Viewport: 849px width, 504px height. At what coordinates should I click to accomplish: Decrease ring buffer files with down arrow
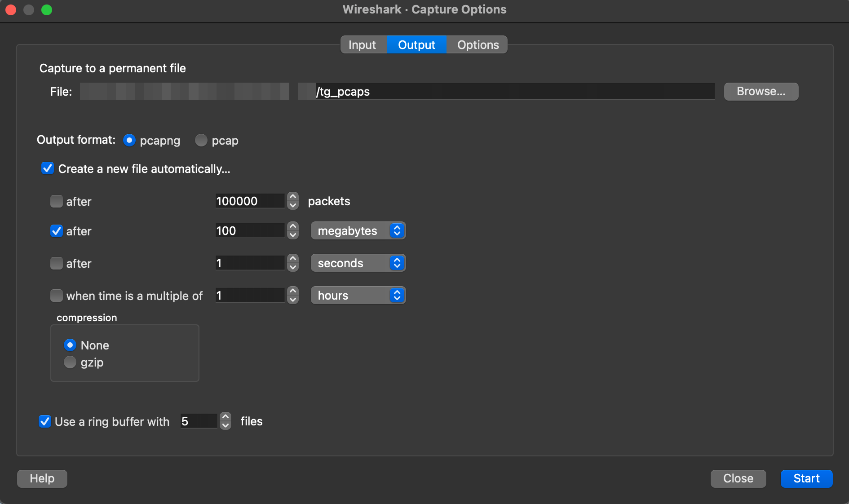pos(226,425)
